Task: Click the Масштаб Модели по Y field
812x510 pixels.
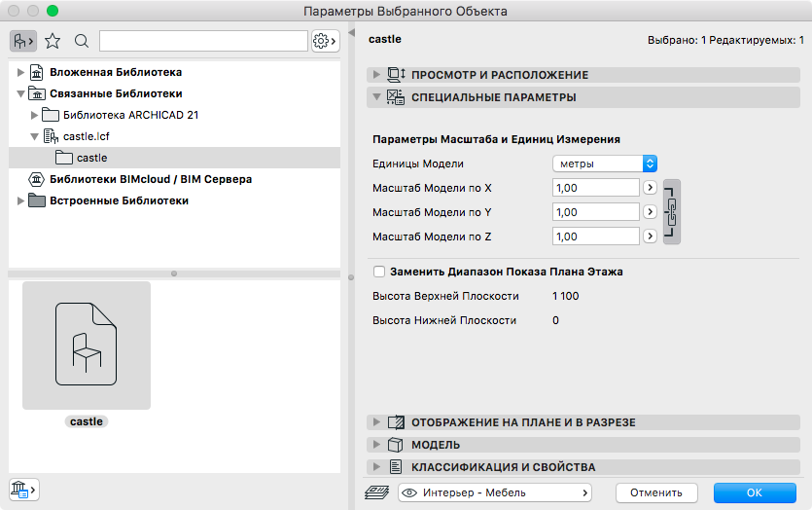Action: pyautogui.click(x=595, y=212)
